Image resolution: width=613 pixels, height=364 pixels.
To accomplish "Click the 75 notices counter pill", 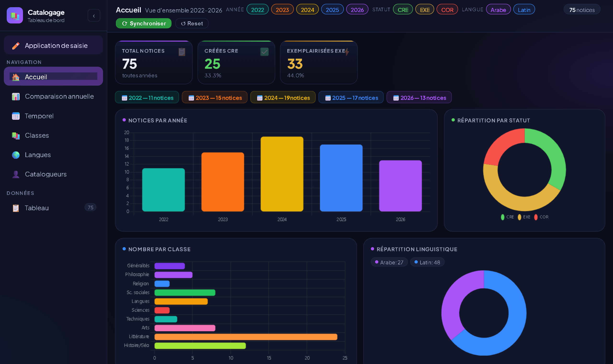I will (582, 10).
